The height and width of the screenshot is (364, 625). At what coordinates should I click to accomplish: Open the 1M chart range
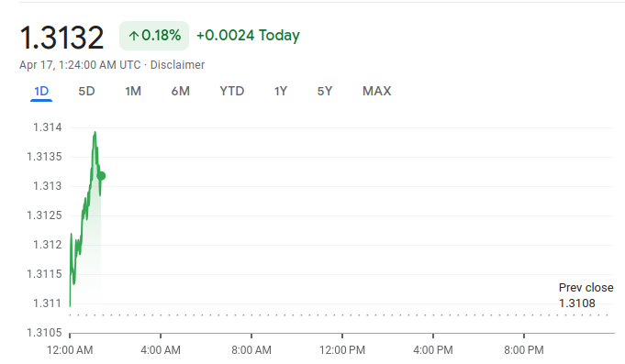(133, 91)
